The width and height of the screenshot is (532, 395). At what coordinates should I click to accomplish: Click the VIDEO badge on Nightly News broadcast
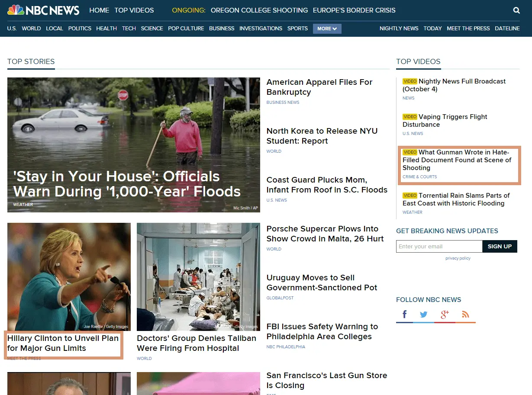tap(409, 81)
